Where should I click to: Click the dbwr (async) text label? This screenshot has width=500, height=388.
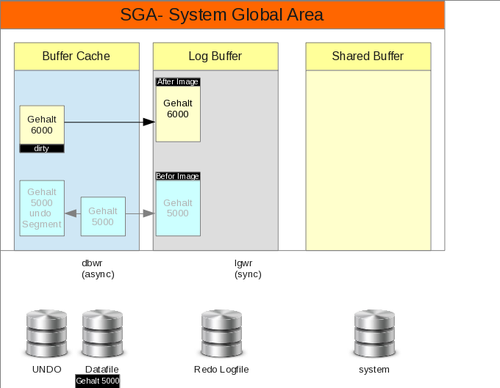(x=98, y=269)
